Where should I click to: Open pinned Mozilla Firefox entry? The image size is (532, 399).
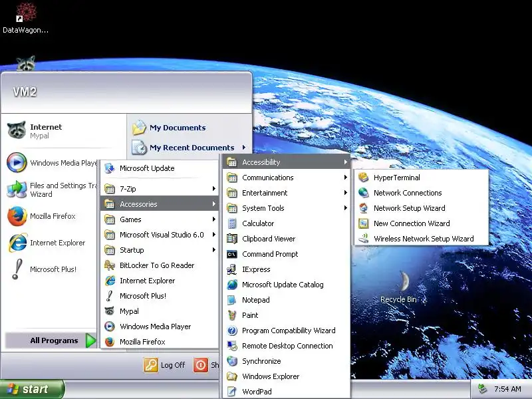pyautogui.click(x=51, y=216)
